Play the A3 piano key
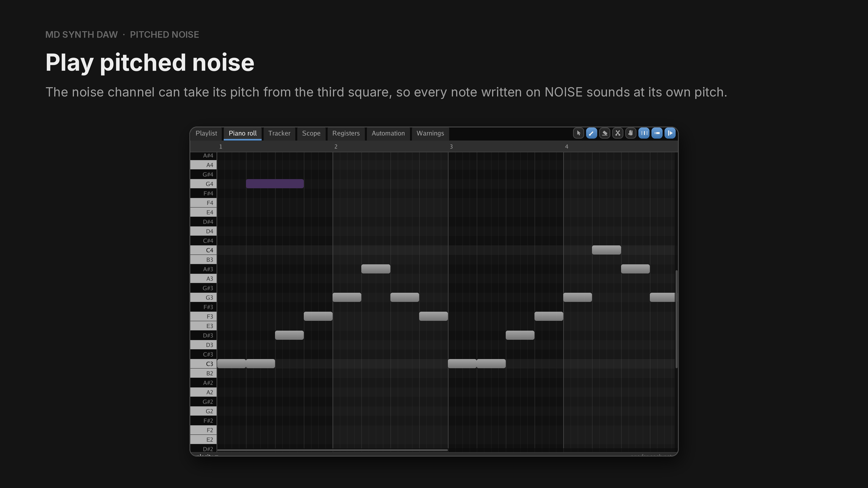Screen dimensions: 868x488 click(x=203, y=279)
